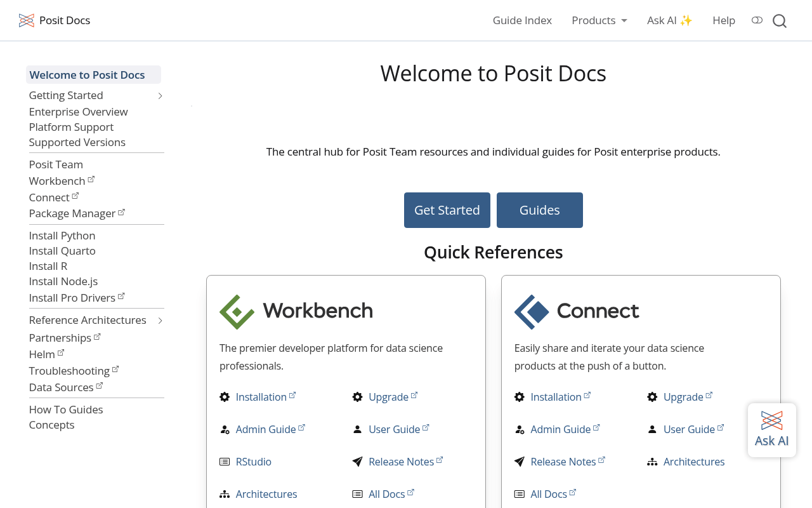
Task: Go to Install Quarto page
Action: coord(62,251)
